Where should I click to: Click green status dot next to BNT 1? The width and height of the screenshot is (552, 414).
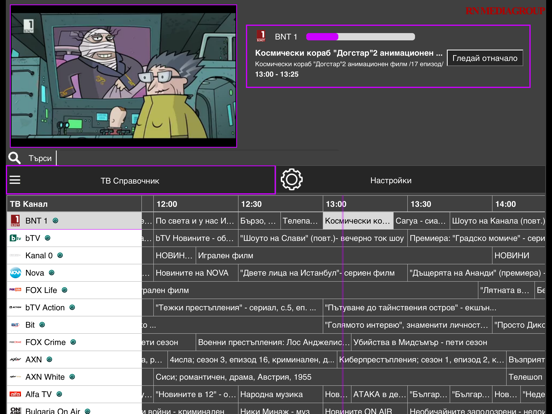55,221
